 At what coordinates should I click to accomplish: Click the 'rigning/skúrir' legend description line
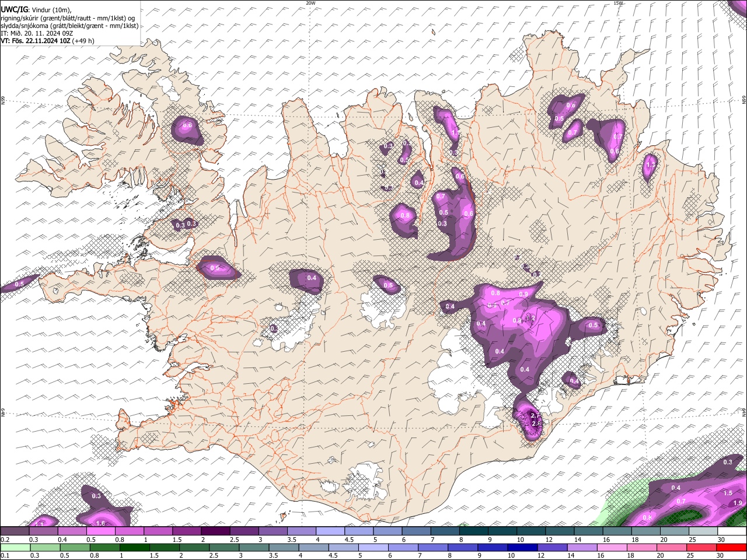tap(68, 17)
